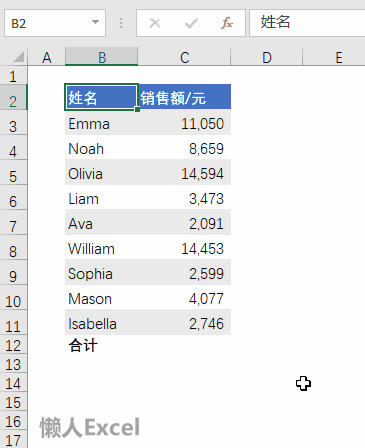Click the cell with value 14,594
Viewport: 365px width, 448px height.
click(x=184, y=172)
